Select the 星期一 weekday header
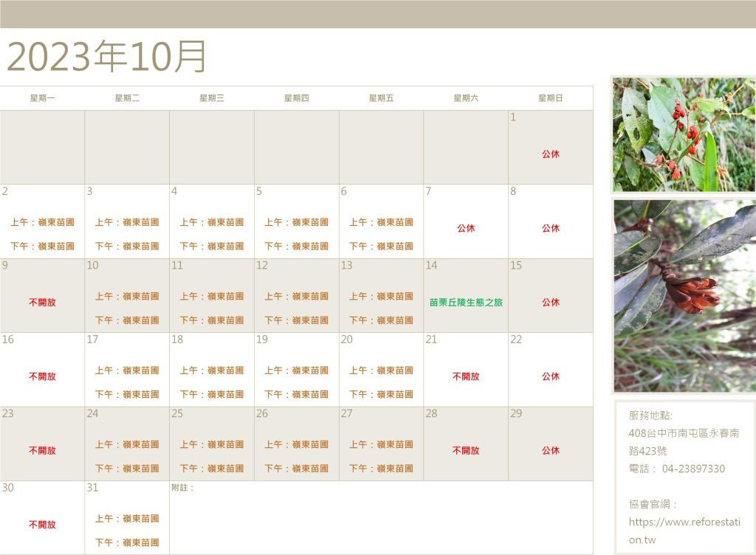This screenshot has height=555, width=756. coord(42,98)
